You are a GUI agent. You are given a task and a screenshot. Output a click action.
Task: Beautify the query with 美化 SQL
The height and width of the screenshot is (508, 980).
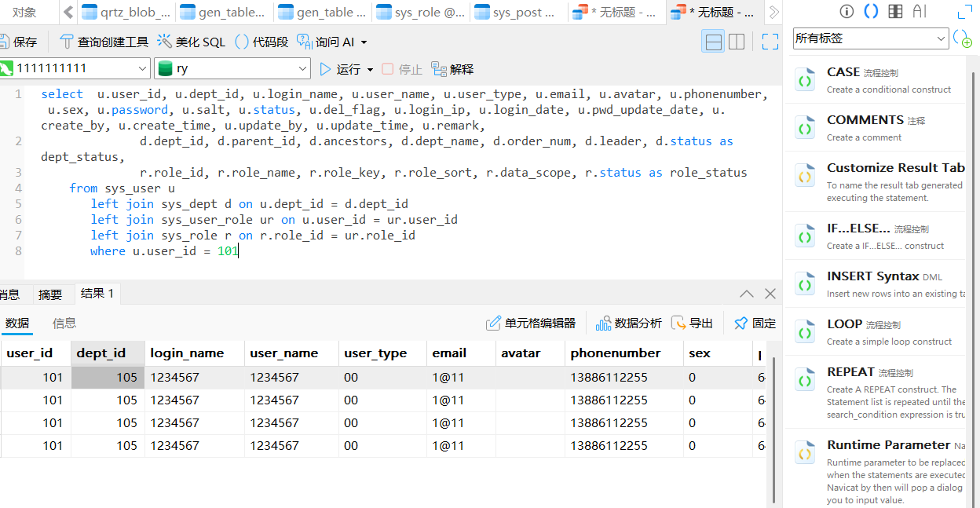(x=191, y=42)
